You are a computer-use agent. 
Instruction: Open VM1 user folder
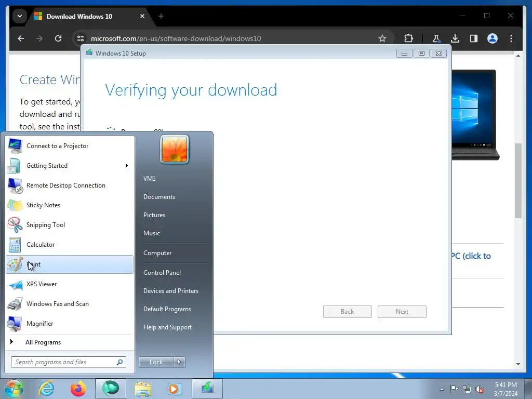(149, 179)
